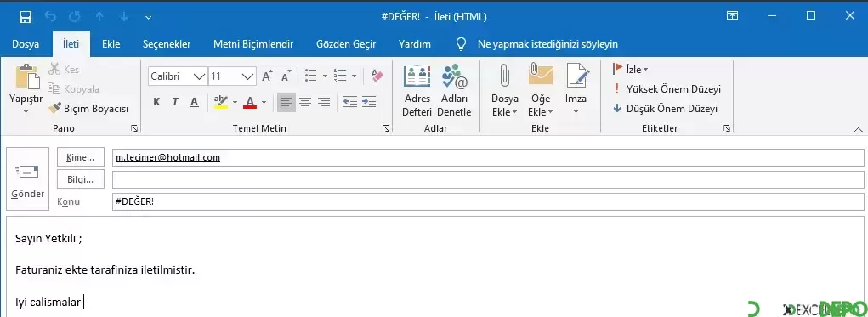The width and height of the screenshot is (868, 317).
Task: Click the Kopyala command
Action: point(74,89)
